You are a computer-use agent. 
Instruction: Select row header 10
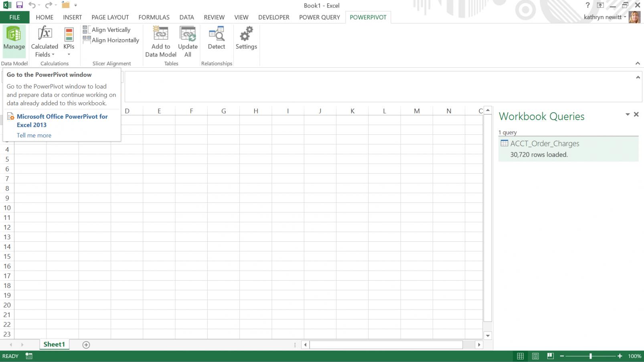[x=7, y=208]
